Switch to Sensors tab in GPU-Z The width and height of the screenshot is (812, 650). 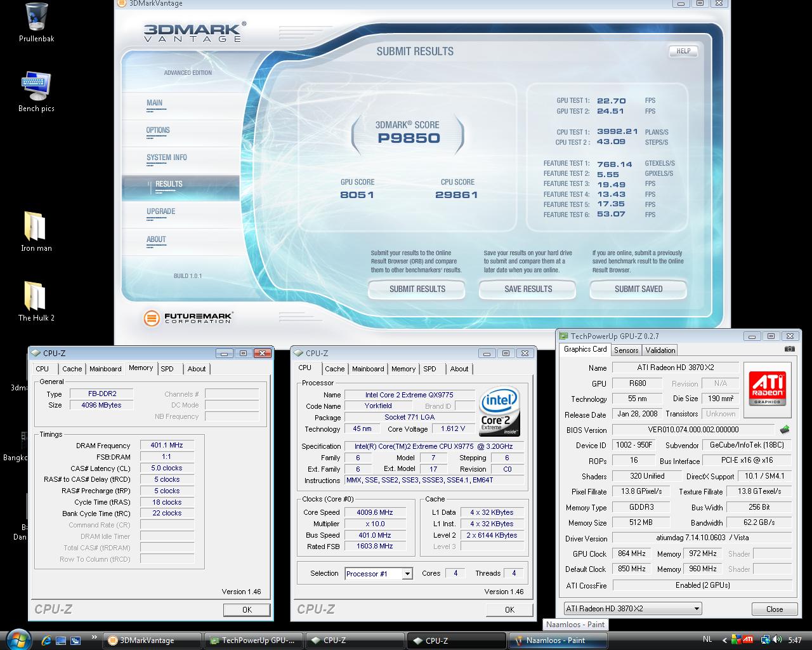pos(626,350)
